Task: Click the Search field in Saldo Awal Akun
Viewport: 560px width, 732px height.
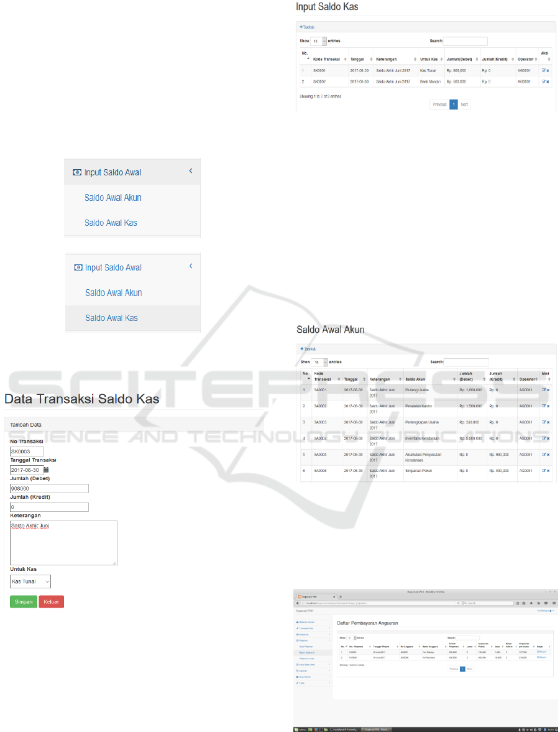Action: coord(466,361)
